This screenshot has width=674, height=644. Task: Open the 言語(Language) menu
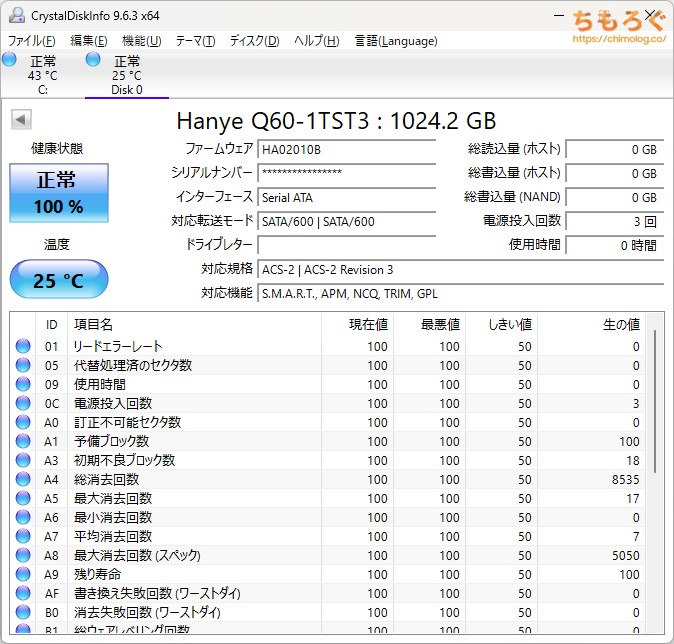coord(396,41)
